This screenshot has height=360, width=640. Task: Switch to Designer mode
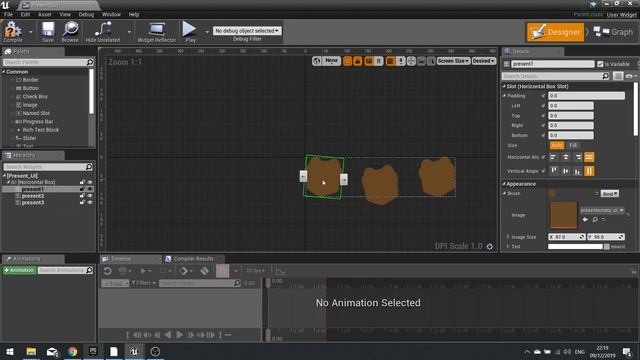[555, 32]
